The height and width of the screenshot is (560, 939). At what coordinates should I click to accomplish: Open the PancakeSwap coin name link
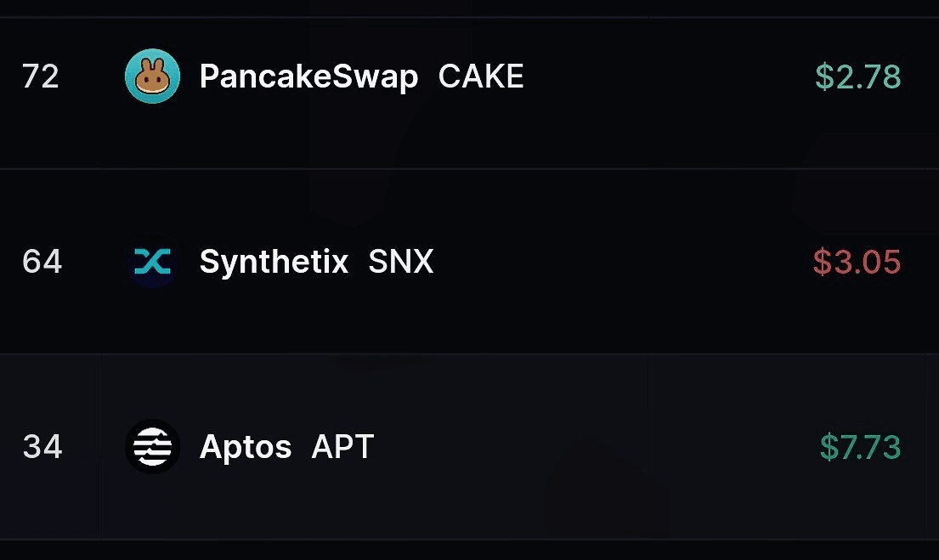pyautogui.click(x=308, y=77)
